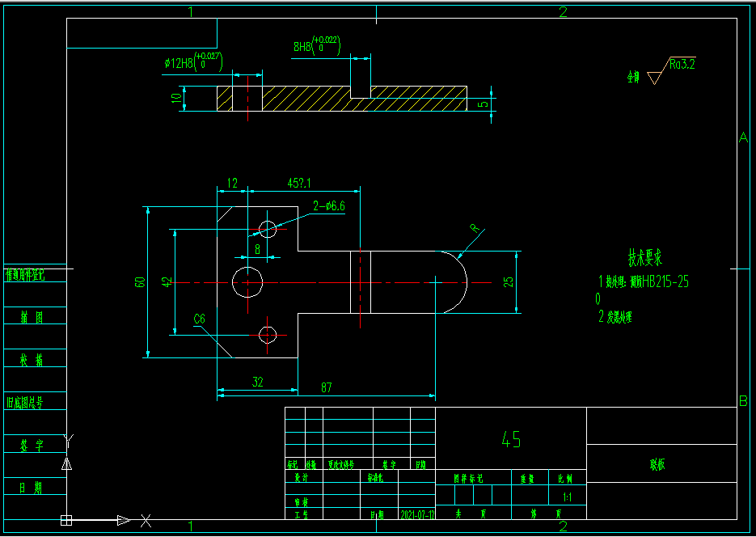Select the R radius leader label
Screen dimensions: 756x537
476,228
